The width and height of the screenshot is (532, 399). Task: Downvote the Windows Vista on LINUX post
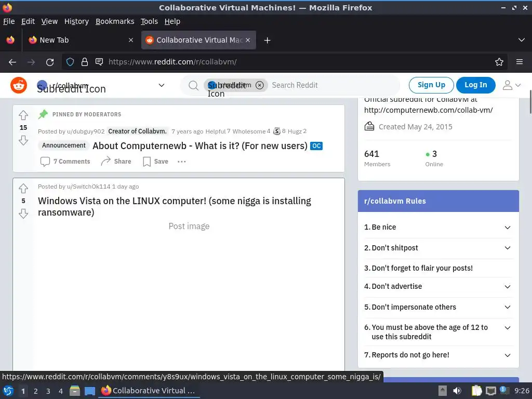[23, 214]
